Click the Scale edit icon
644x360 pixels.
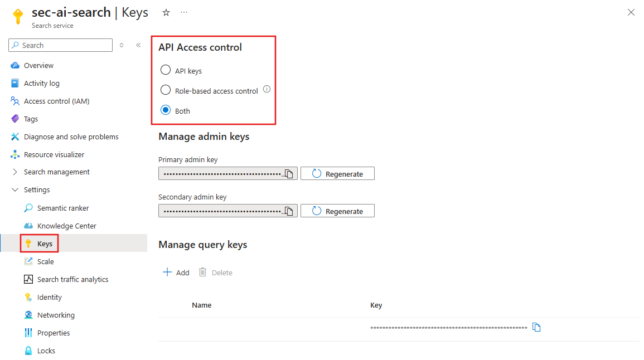[x=28, y=261]
